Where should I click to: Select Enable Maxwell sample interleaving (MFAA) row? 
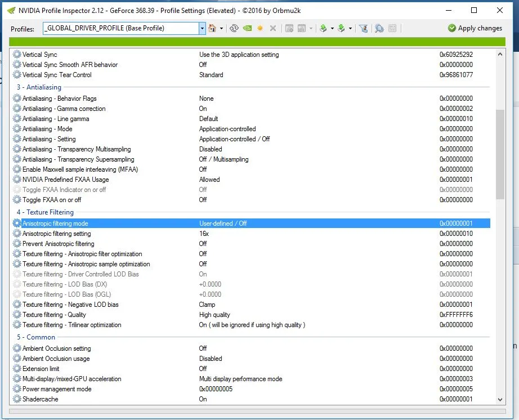[x=251, y=169]
